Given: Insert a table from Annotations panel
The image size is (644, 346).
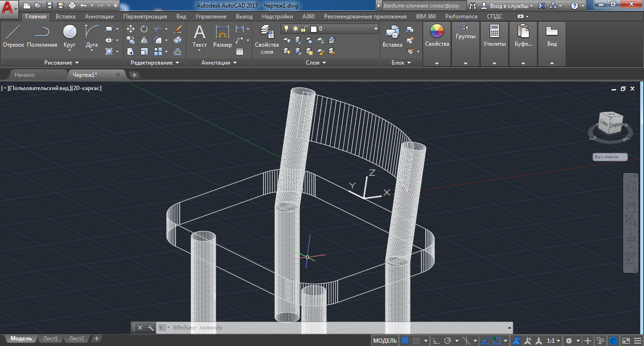Looking at the screenshot, I should (x=240, y=51).
